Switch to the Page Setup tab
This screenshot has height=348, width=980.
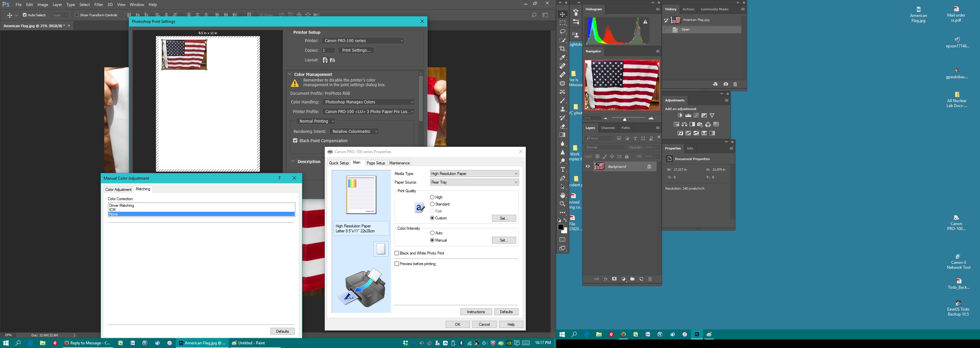click(x=375, y=163)
